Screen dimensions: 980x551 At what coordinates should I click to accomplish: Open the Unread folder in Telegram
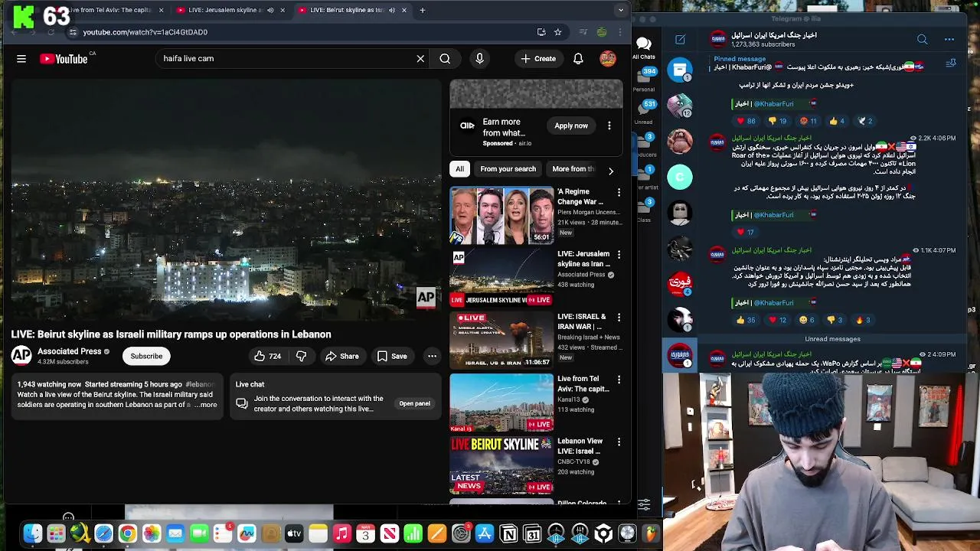(x=643, y=112)
